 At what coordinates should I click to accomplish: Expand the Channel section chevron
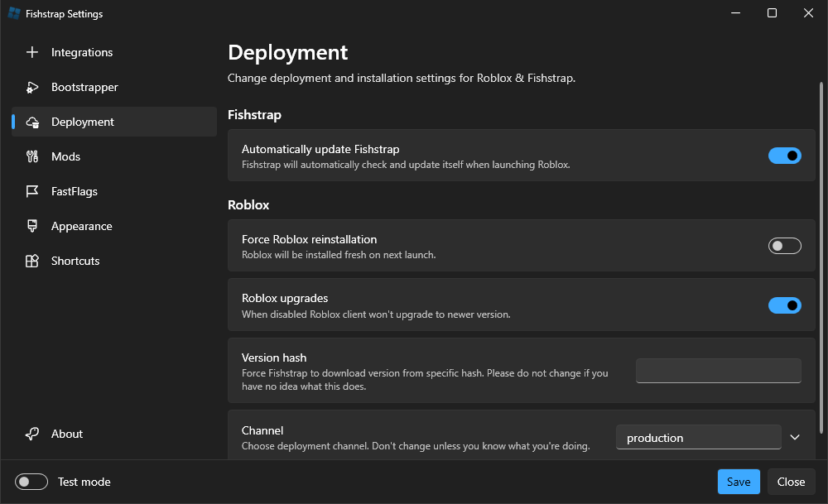(x=795, y=437)
